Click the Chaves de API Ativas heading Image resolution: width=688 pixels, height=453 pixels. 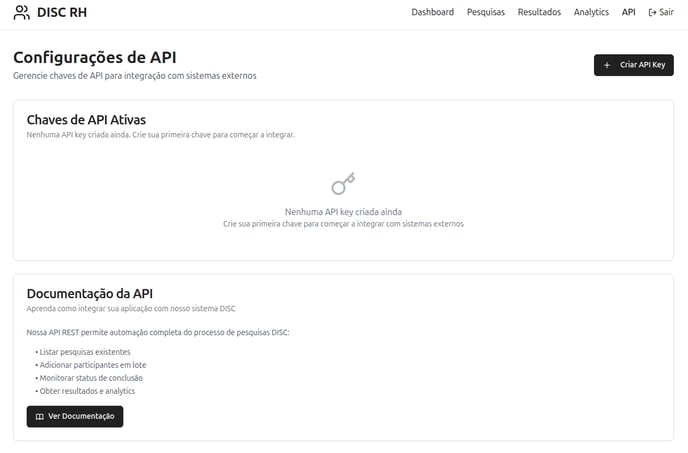tap(86, 120)
